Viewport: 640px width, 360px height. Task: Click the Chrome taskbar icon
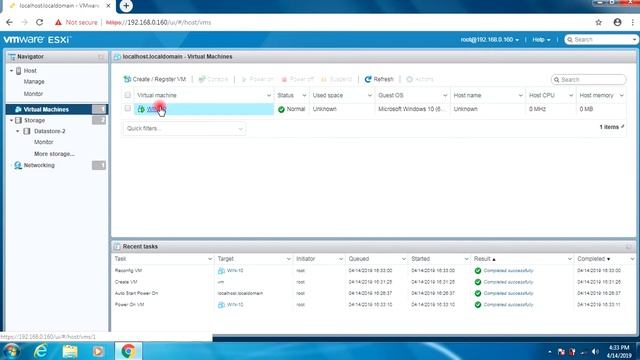[x=128, y=351]
